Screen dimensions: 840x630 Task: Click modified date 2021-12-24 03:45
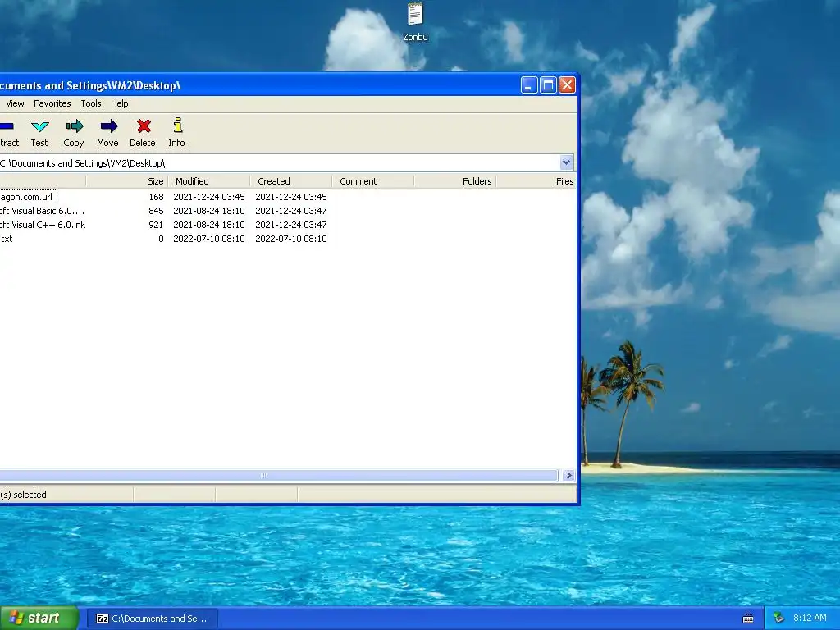pyautogui.click(x=209, y=197)
